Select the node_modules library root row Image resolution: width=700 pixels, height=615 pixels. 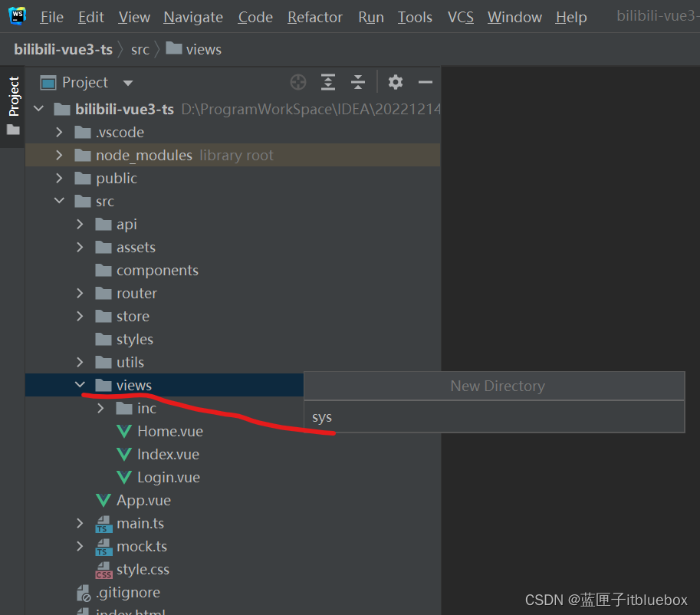click(232, 155)
